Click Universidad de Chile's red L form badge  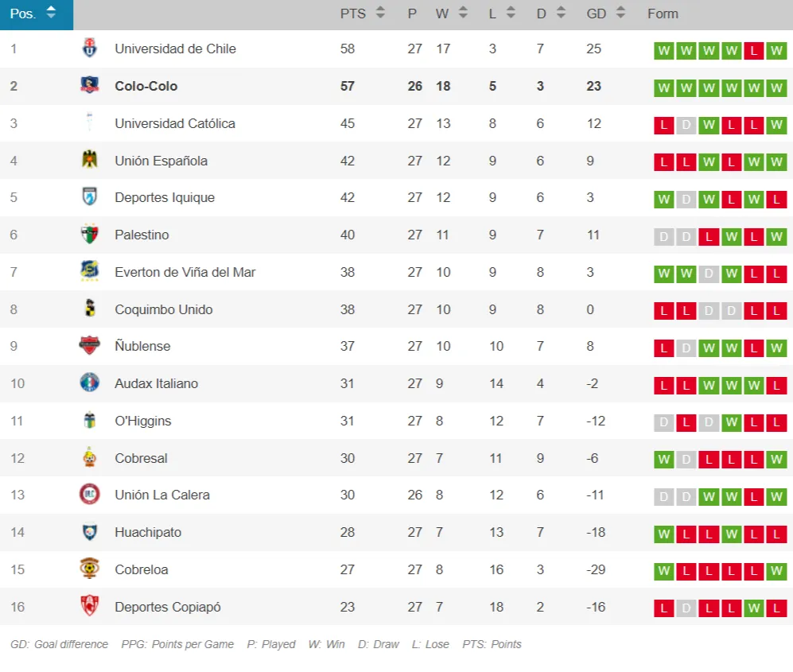753,51
